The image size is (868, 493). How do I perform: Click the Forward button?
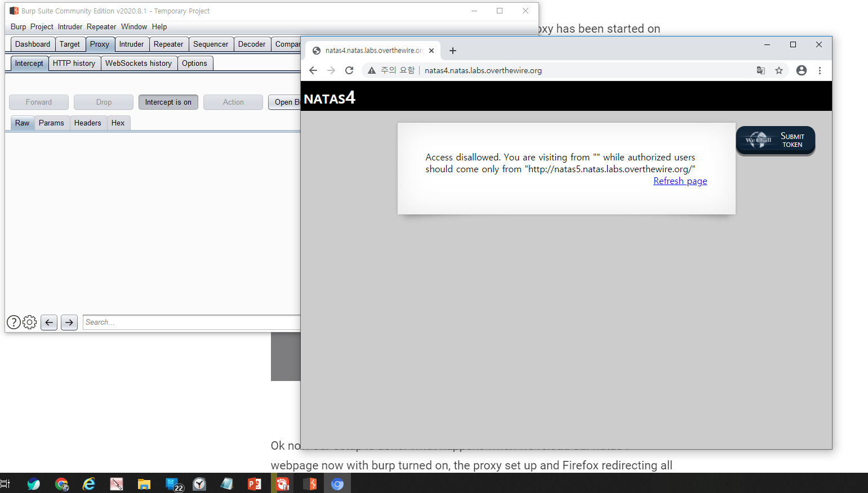tap(39, 102)
